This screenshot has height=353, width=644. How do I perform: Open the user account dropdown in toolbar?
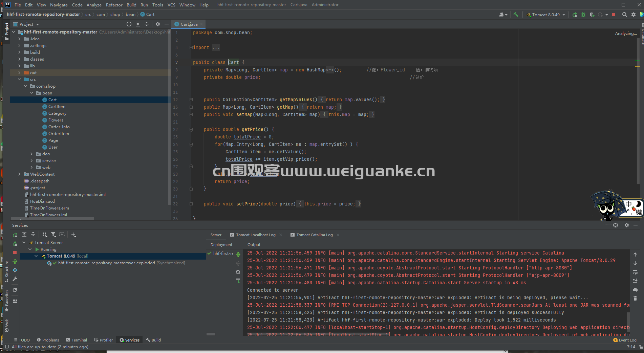point(503,15)
